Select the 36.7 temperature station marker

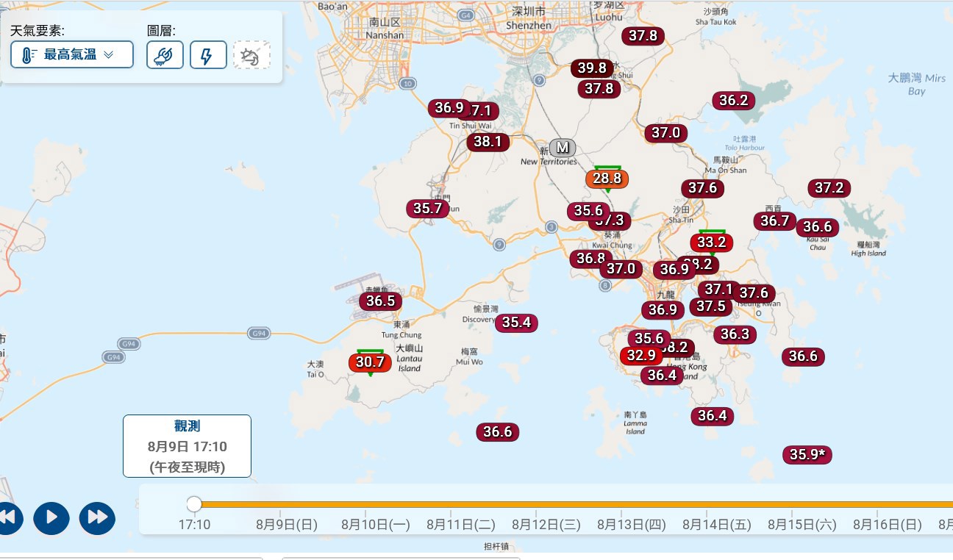775,221
